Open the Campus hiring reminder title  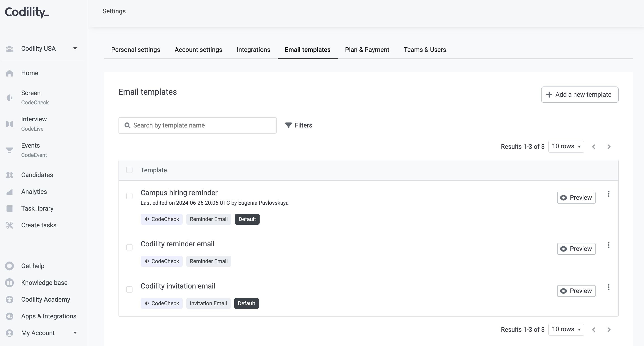coord(179,193)
